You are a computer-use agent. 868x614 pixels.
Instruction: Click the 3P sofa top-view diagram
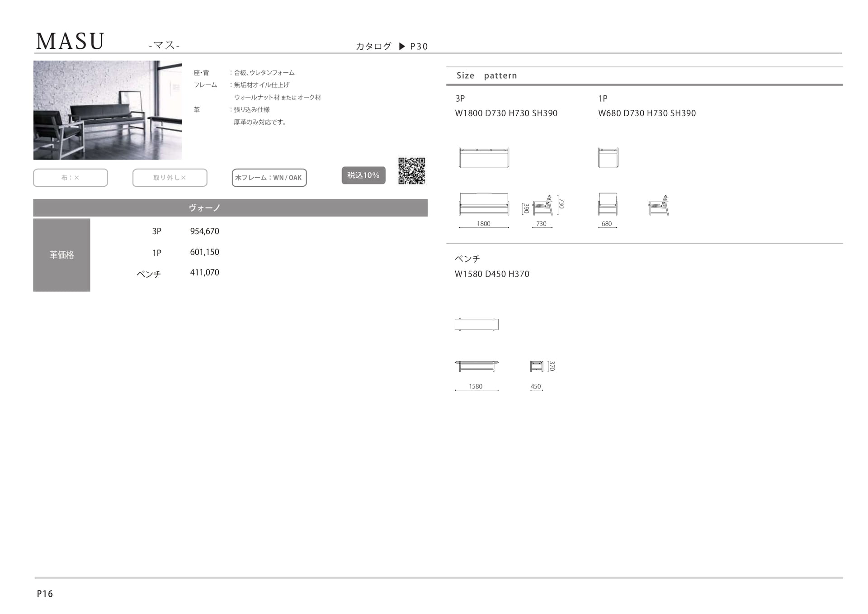[484, 158]
